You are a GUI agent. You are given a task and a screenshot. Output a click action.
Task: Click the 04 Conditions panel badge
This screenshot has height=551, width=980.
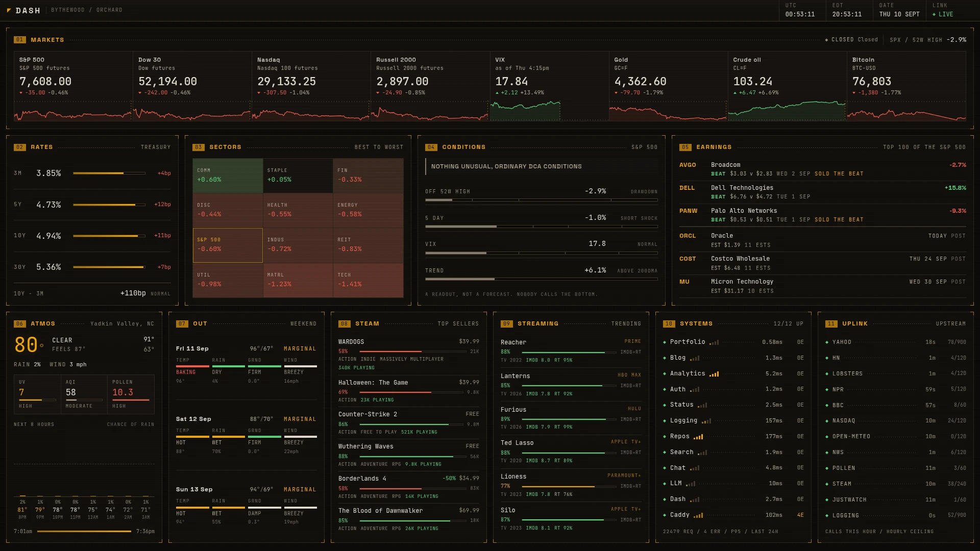pos(431,147)
